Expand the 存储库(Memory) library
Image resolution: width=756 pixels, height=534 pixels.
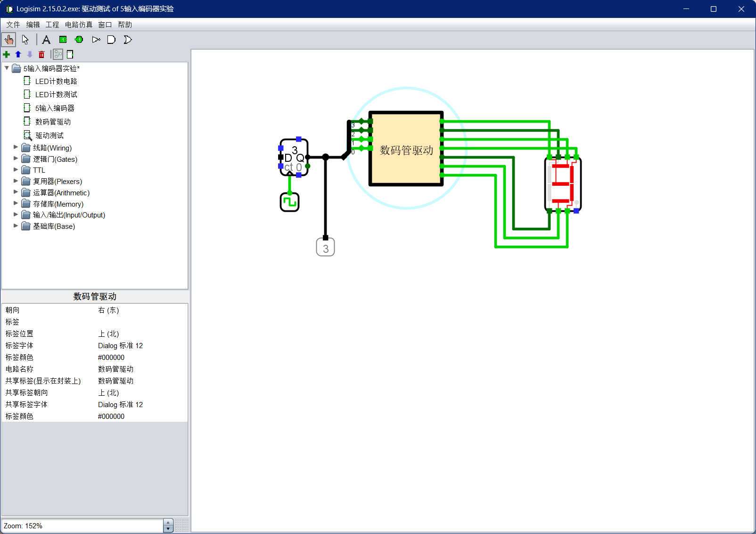pyautogui.click(x=16, y=204)
